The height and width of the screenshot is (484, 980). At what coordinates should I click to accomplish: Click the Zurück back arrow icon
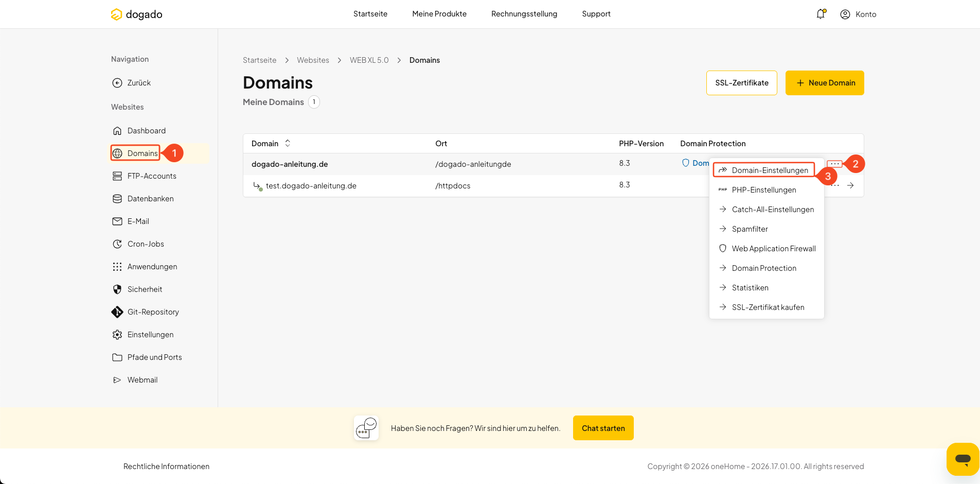[117, 83]
